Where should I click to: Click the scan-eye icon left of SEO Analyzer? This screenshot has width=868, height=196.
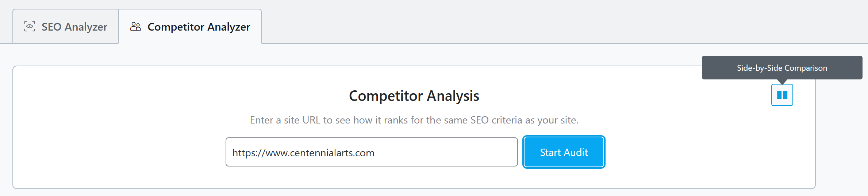click(x=30, y=27)
